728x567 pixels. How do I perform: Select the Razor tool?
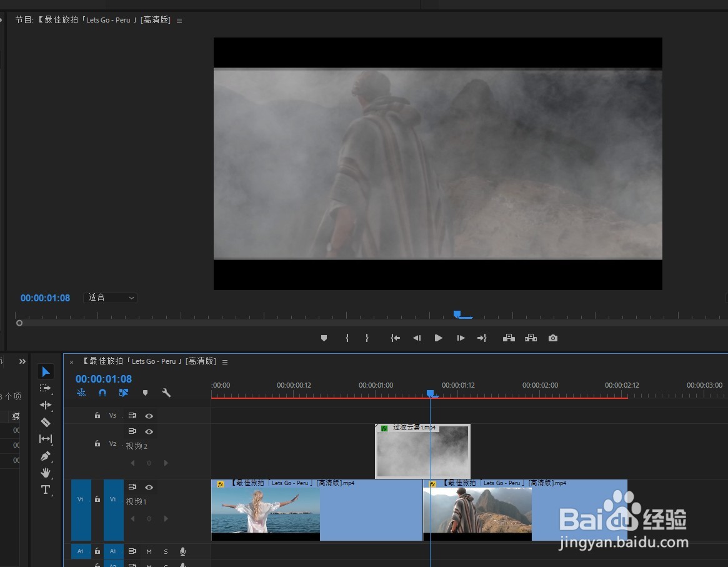(x=46, y=422)
